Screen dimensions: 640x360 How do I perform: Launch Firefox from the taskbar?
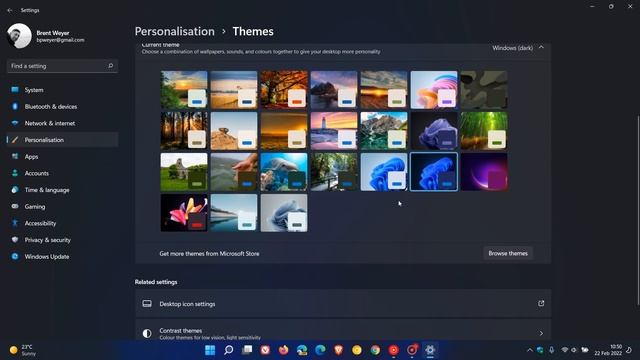[x=284, y=350]
